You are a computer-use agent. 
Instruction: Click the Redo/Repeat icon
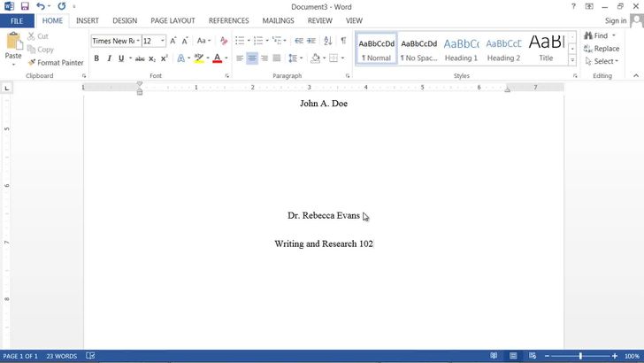click(x=62, y=6)
